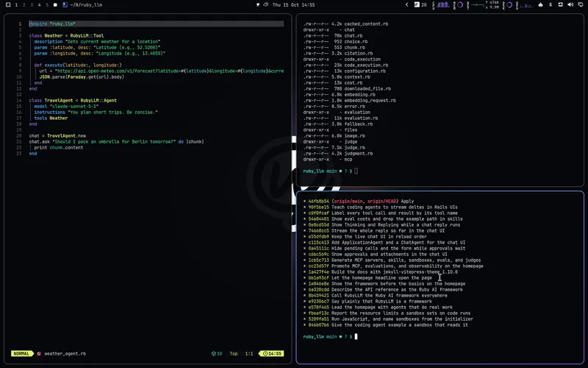588x368 pixels.
Task: Click the JSON.parse(Faraday.get(url).body) line
Action: tap(82, 77)
